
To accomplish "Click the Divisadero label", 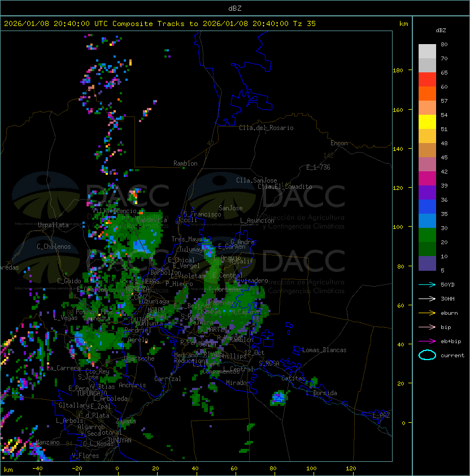I will pyautogui.click(x=251, y=280).
